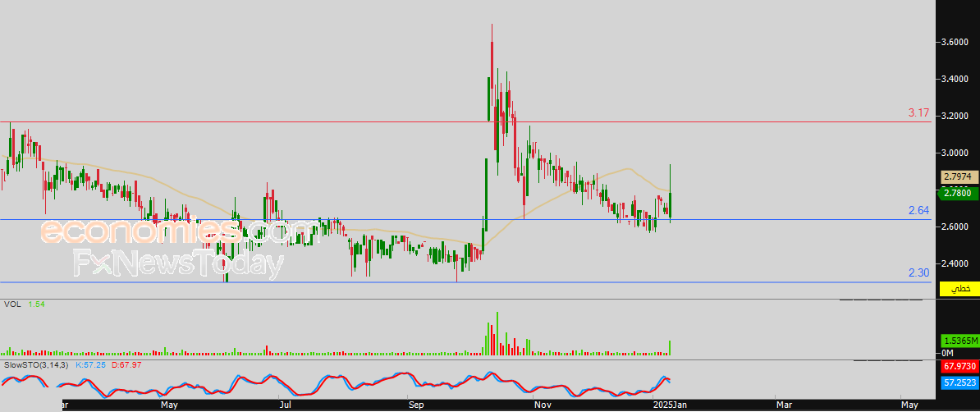Click the 3.6000 price axis label
The width and height of the screenshot is (980, 412).
tap(956, 43)
